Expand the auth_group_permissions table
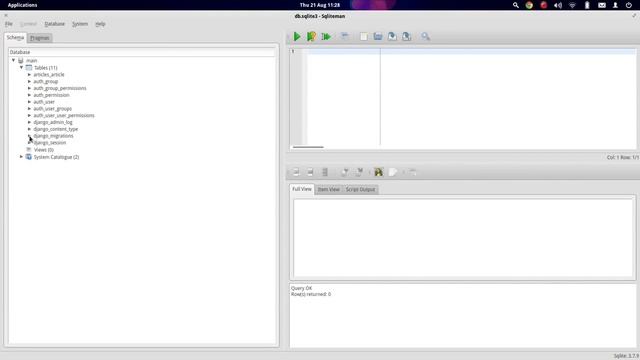Screen dimensions: 640x360 click(29, 88)
